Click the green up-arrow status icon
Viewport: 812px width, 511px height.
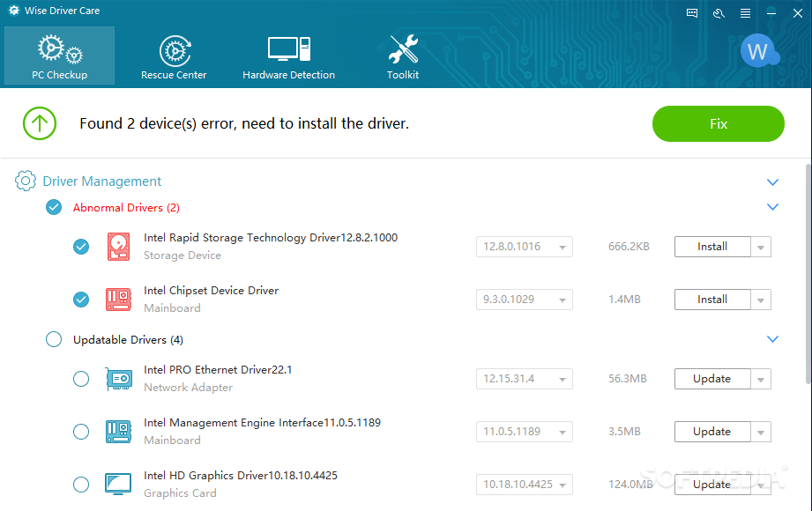(40, 123)
